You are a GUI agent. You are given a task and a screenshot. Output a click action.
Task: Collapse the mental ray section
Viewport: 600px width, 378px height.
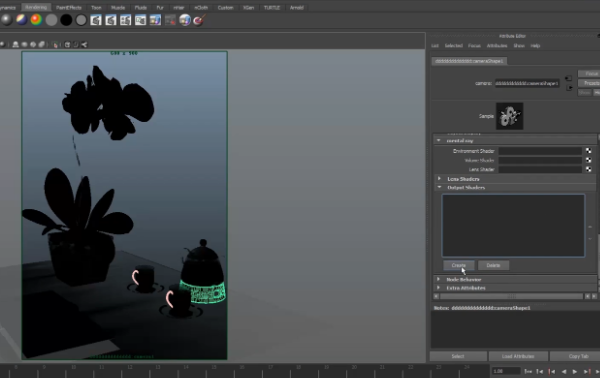tap(439, 140)
